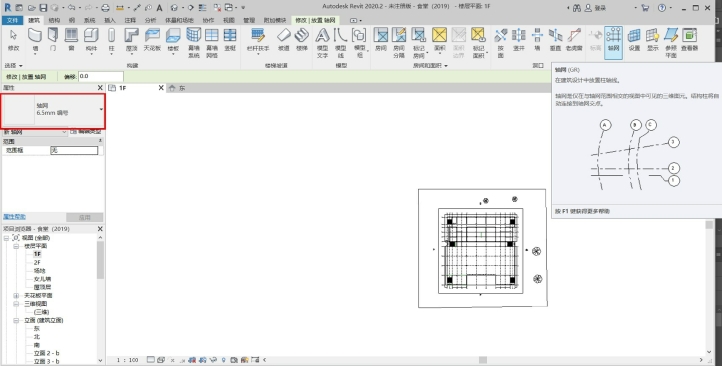
Task: Open the Structure (结构) ribbon tab
Action: click(x=54, y=20)
